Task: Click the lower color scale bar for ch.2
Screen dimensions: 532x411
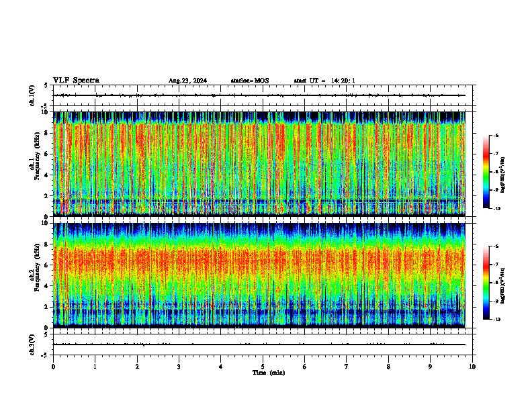Action: point(486,283)
